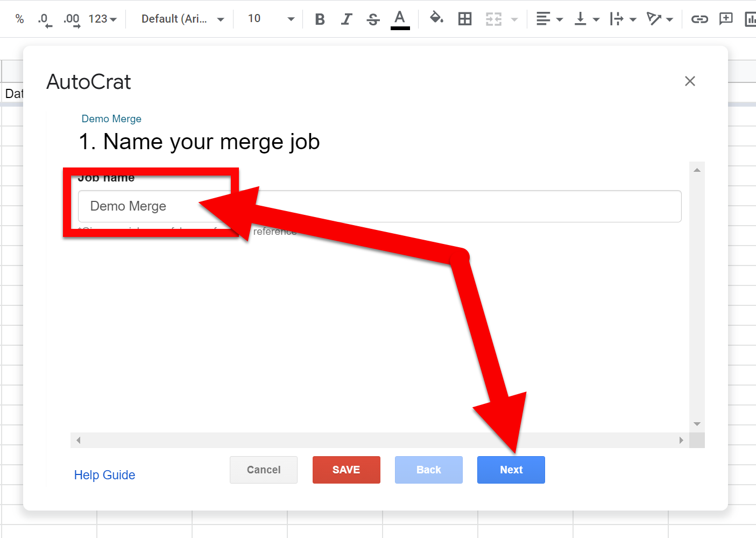Open text wrapping options
Image resolution: width=756 pixels, height=538 pixels.
pyautogui.click(x=623, y=19)
